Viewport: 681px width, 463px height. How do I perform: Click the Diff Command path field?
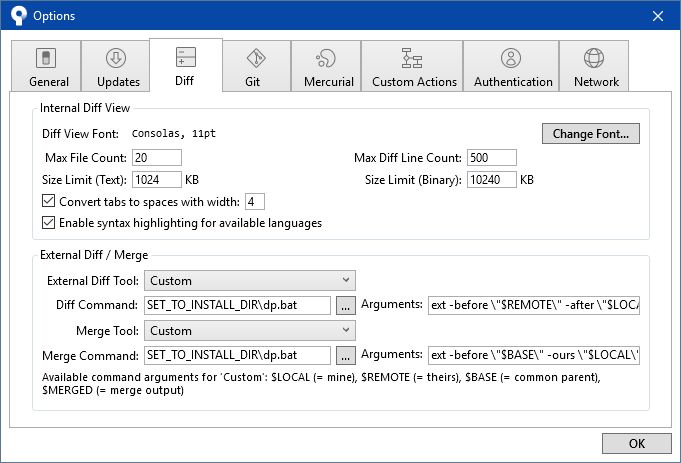coord(238,305)
